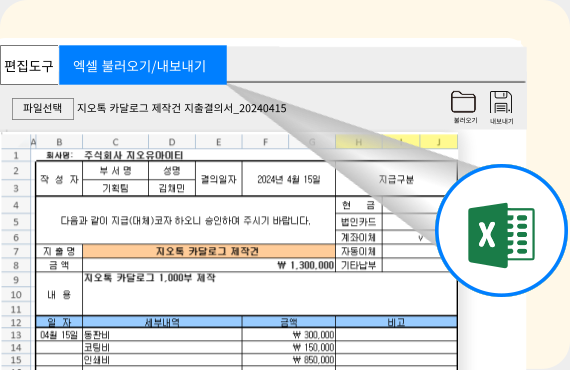This screenshot has height=370, width=570.
Task: Click the 불러오기 folder icon
Action: pyautogui.click(x=463, y=102)
